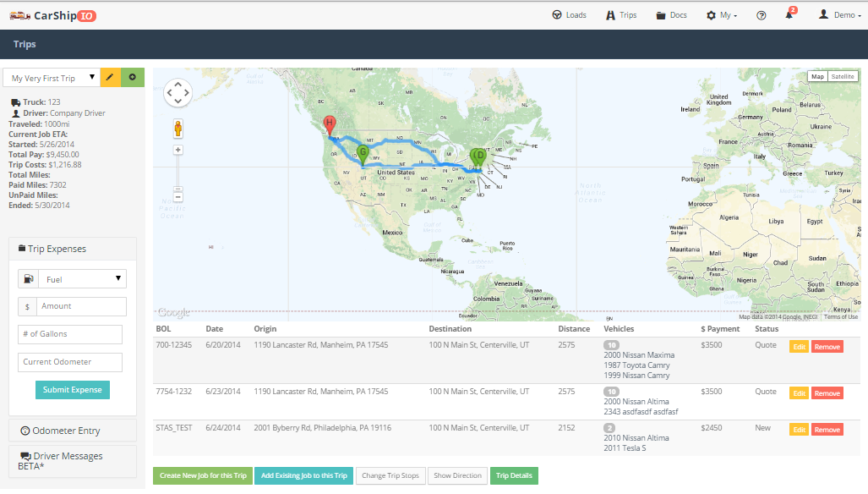
Task: Open the Loads menu item
Action: point(569,15)
